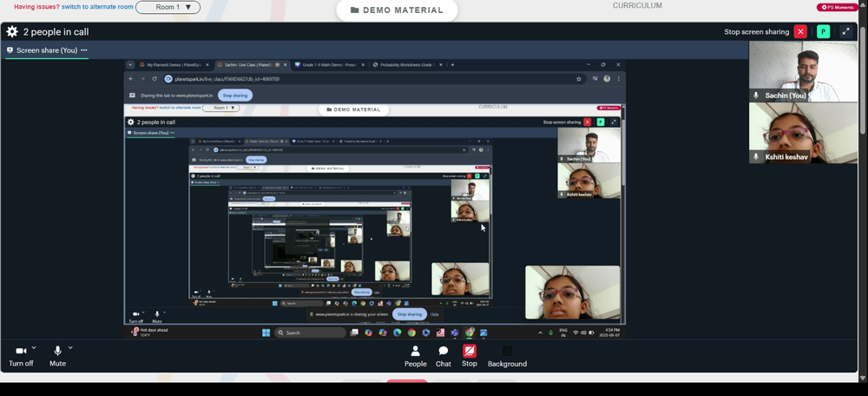Reload the page in the shared browser

(155, 79)
